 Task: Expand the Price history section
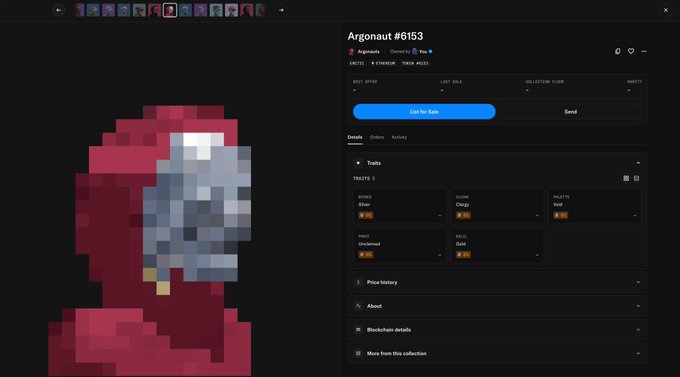click(497, 282)
